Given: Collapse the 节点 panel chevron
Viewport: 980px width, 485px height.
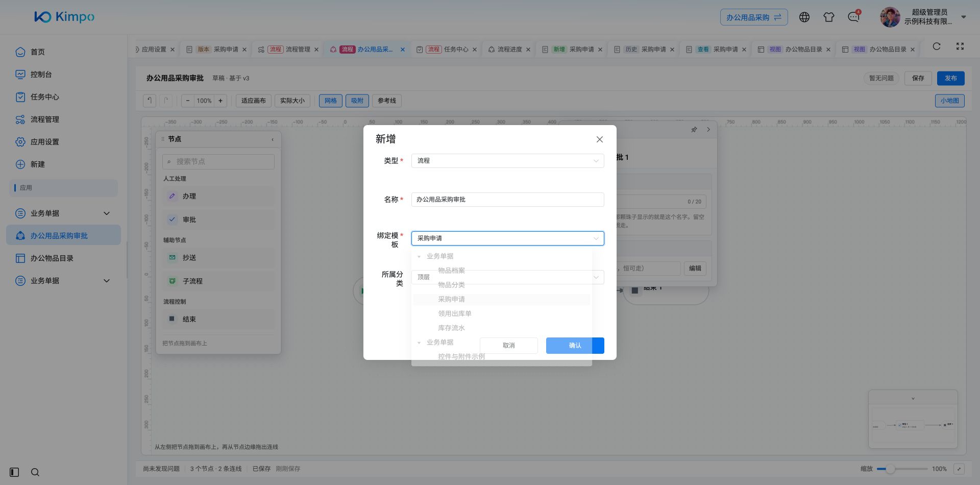Looking at the screenshot, I should (x=273, y=139).
